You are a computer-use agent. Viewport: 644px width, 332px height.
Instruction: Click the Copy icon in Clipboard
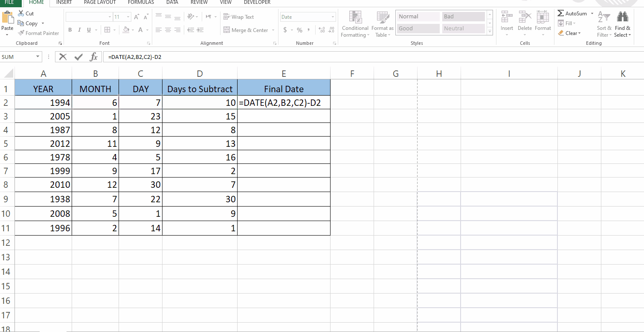(21, 23)
